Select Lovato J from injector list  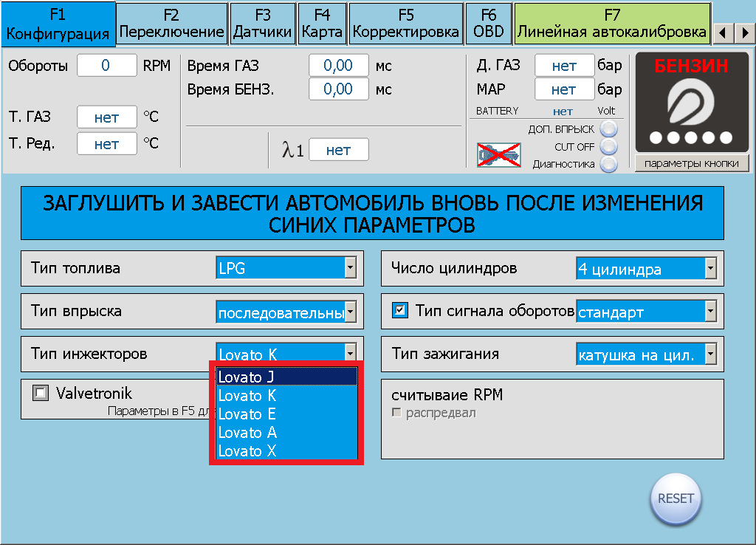[x=287, y=377]
